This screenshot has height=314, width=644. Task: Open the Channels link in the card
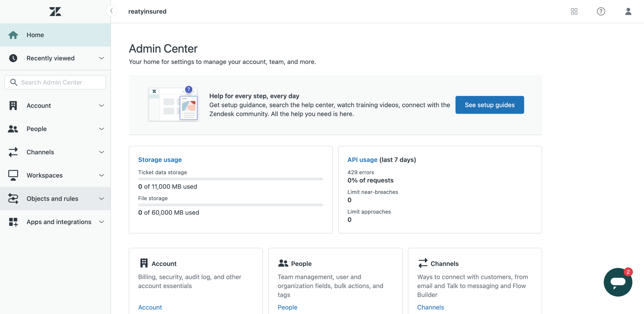coord(430,307)
